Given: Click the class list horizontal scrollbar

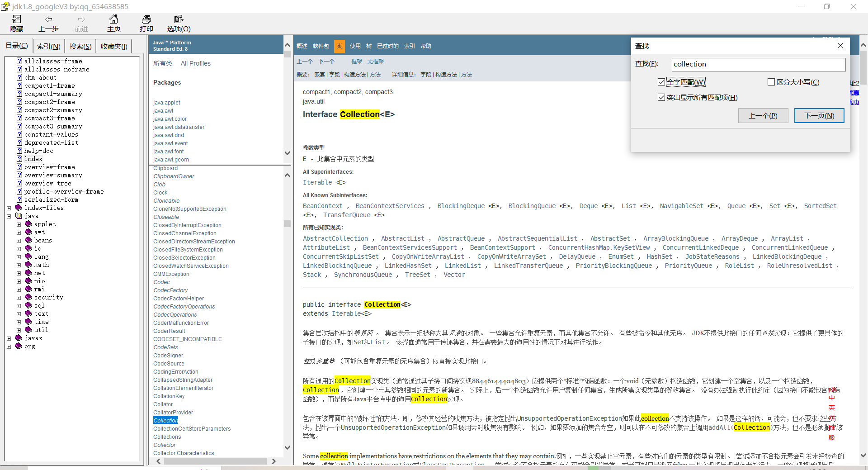Looking at the screenshot, I should (x=216, y=461).
